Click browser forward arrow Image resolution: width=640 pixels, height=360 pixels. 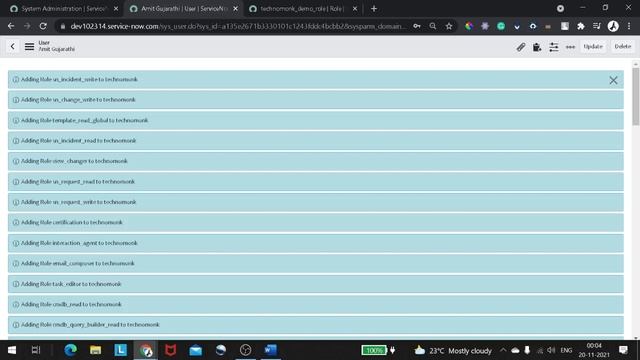(27, 26)
